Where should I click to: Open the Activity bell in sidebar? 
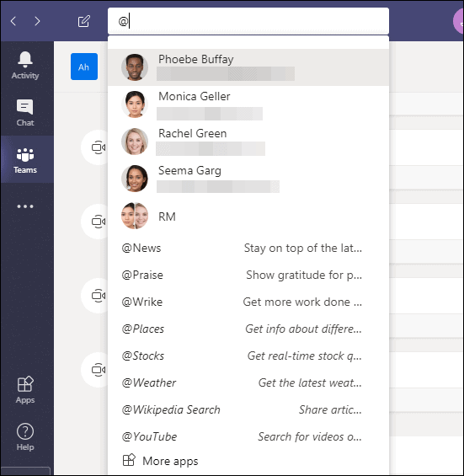[x=25, y=65]
